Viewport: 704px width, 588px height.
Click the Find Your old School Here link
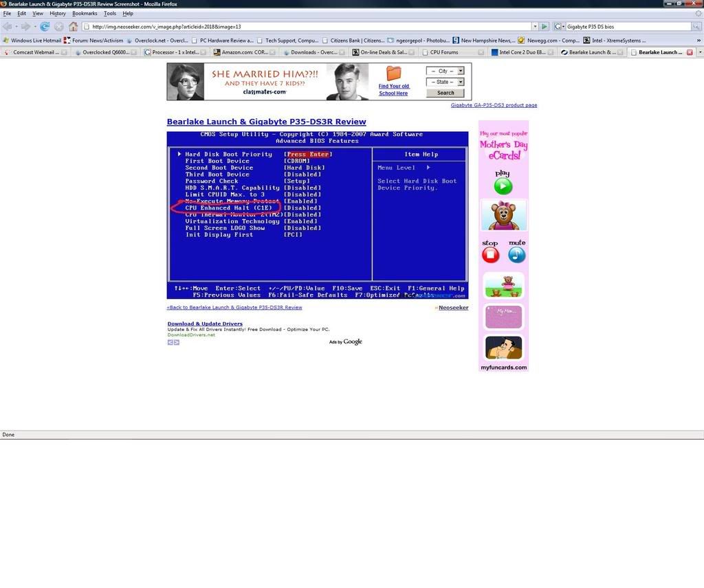coord(393,90)
